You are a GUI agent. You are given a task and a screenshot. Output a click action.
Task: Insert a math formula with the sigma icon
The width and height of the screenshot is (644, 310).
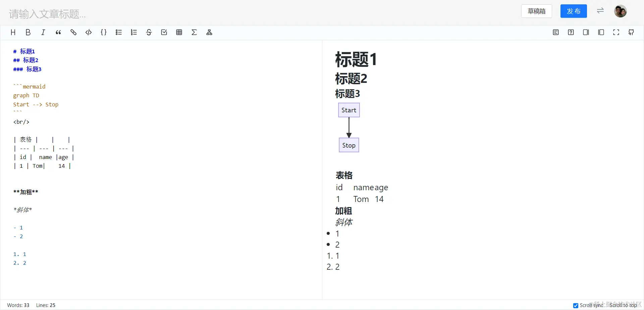[x=194, y=32]
